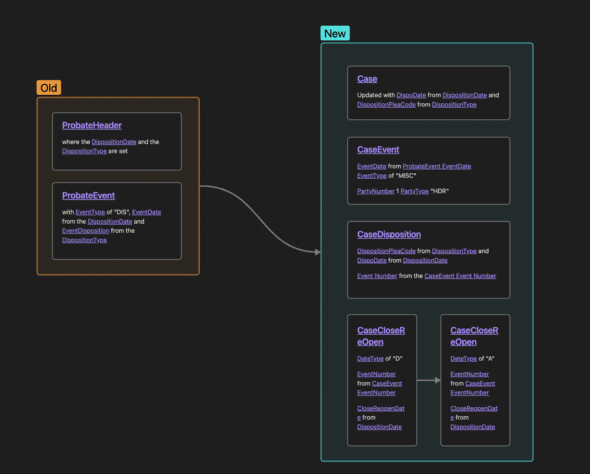Open the EventDisposition link
The image size is (590, 474).
pyautogui.click(x=85, y=231)
